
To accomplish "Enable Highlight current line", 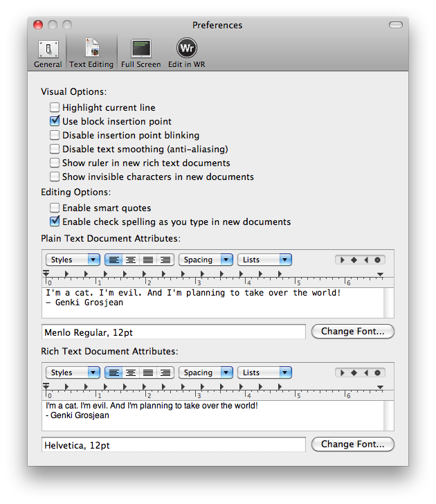I will (x=55, y=107).
